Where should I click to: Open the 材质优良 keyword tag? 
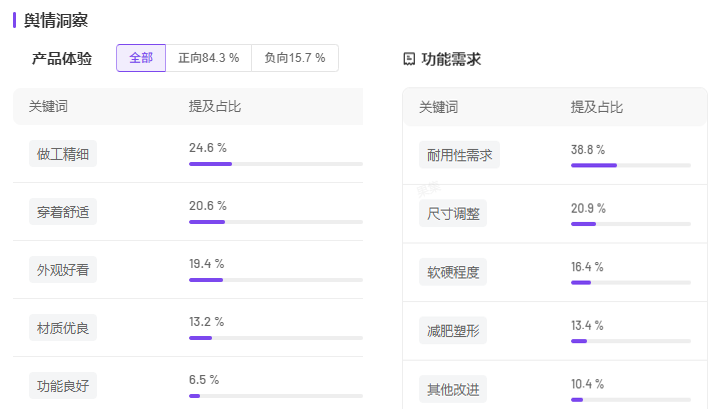(x=63, y=327)
